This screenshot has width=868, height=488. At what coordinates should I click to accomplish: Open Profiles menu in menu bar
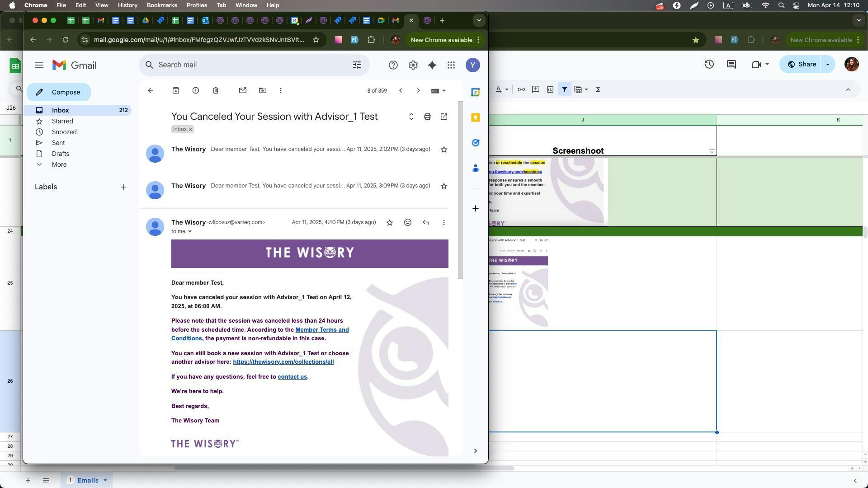click(x=197, y=5)
